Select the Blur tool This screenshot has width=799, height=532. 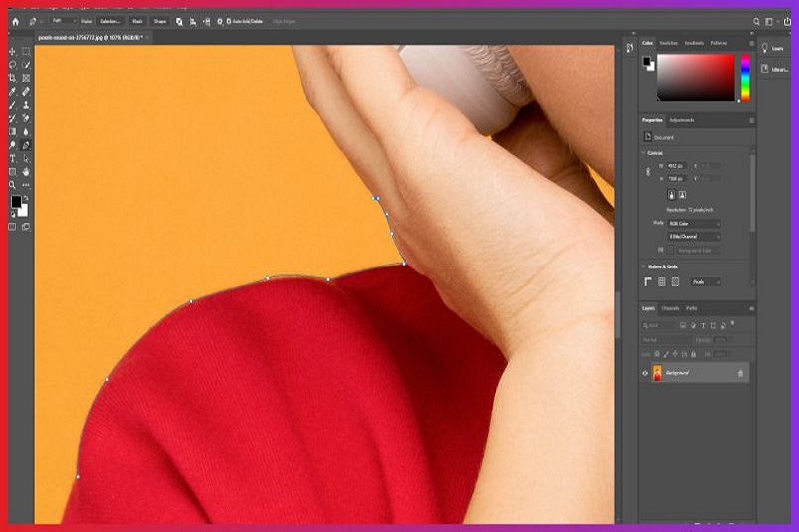coord(26,132)
